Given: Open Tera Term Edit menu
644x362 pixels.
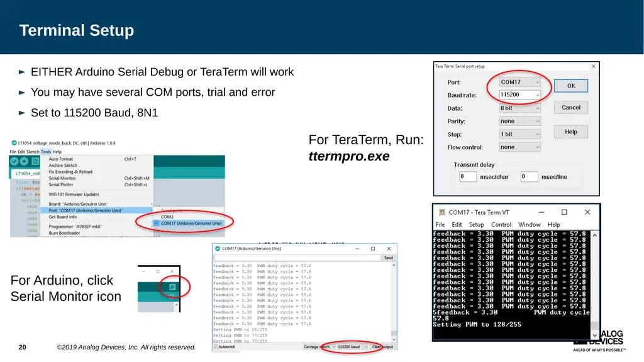Looking at the screenshot, I should point(457,225).
